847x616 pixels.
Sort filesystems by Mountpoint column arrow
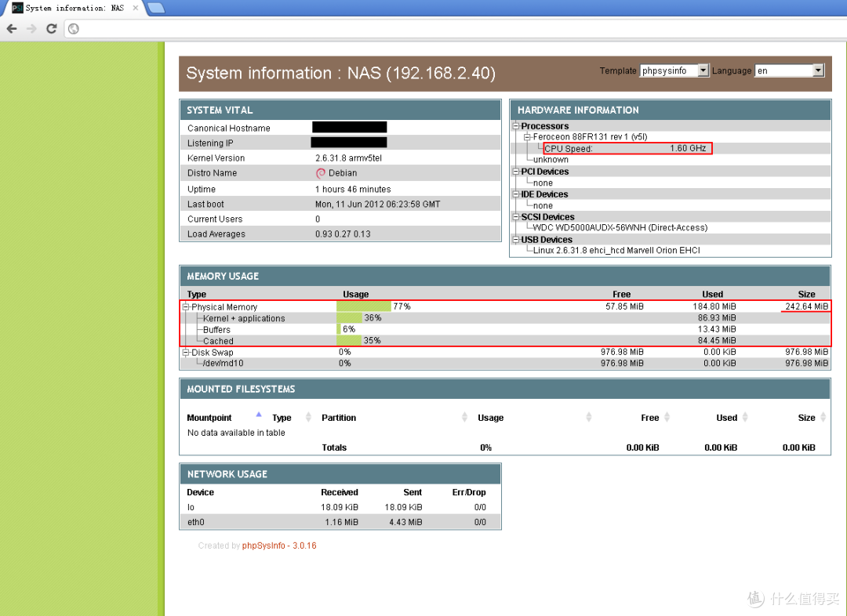259,415
